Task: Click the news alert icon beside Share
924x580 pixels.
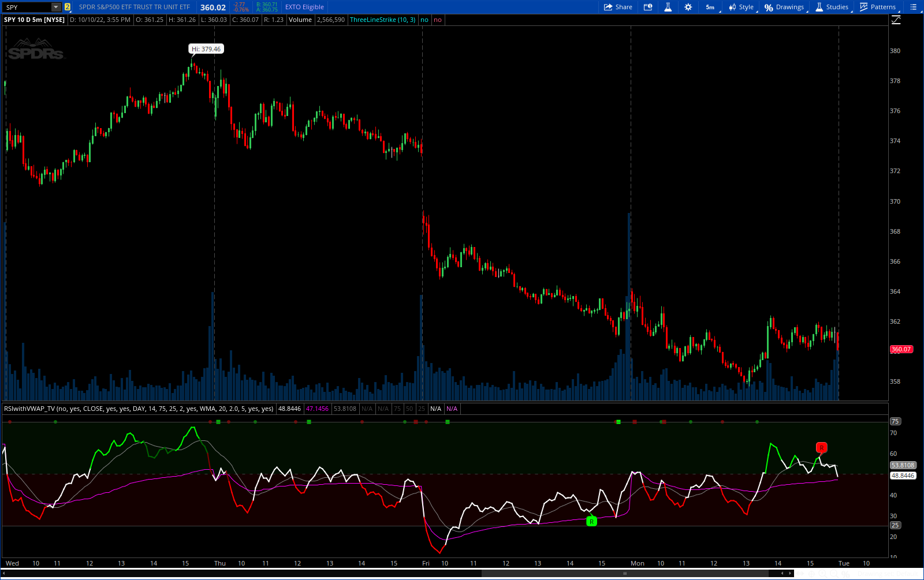Action: (648, 7)
